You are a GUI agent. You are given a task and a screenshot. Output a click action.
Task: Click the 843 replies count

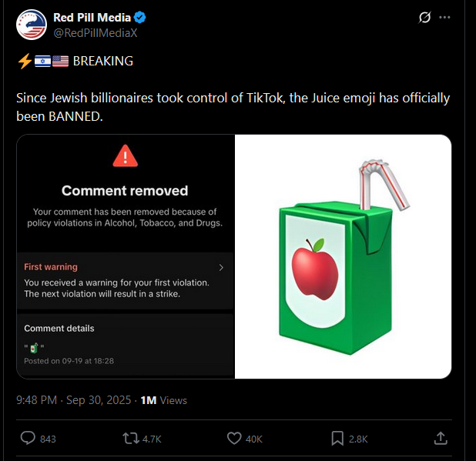pyautogui.click(x=48, y=439)
